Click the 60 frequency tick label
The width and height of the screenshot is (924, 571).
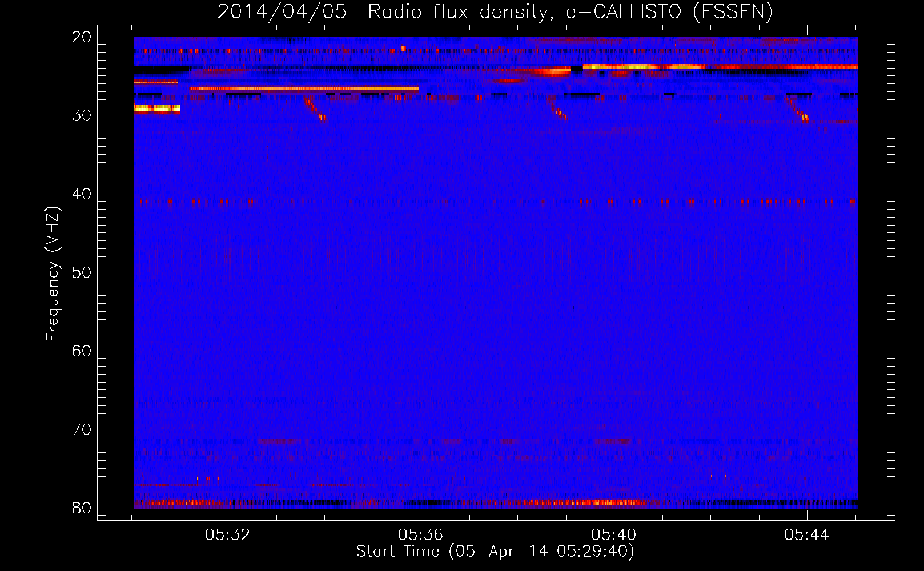[x=82, y=351]
